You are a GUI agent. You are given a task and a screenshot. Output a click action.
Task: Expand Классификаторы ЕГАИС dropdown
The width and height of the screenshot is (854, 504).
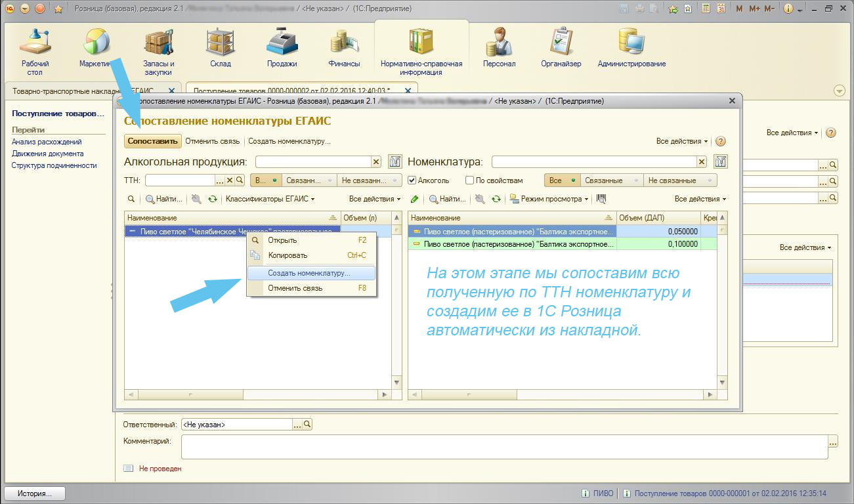pos(270,199)
